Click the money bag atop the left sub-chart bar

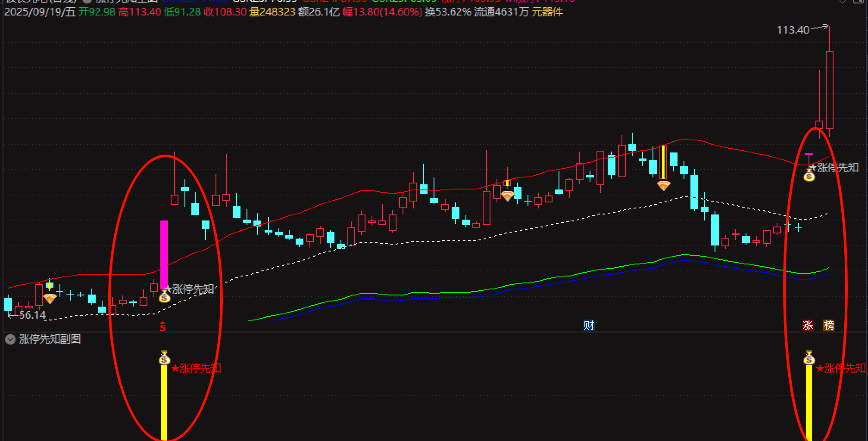164,358
